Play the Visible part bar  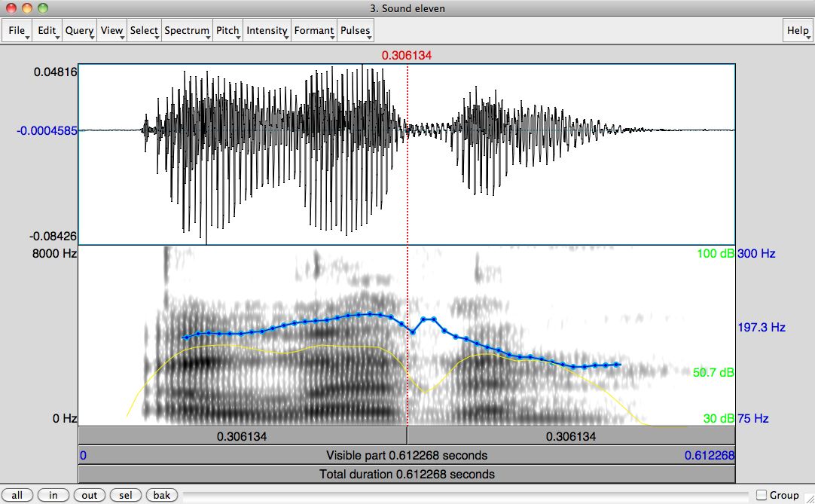(x=406, y=455)
